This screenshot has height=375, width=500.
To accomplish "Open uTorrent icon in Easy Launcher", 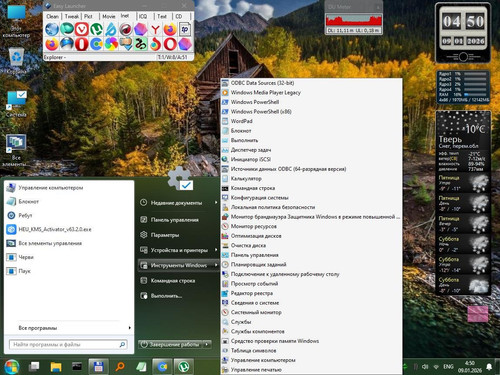I will 96,29.
